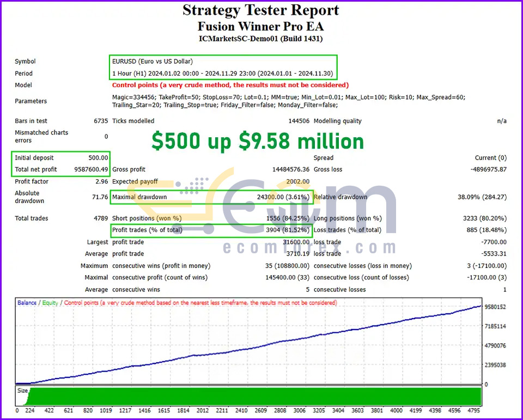Screen dimensions: 523x420
Task: Select the average profit trade value "3710.19"
Action: pyautogui.click(x=298, y=254)
